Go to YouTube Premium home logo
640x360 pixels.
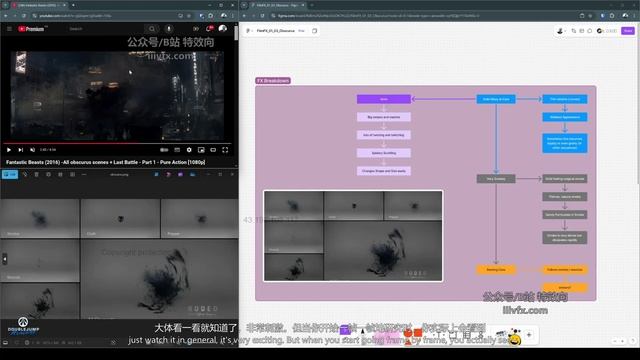pyautogui.click(x=31, y=29)
